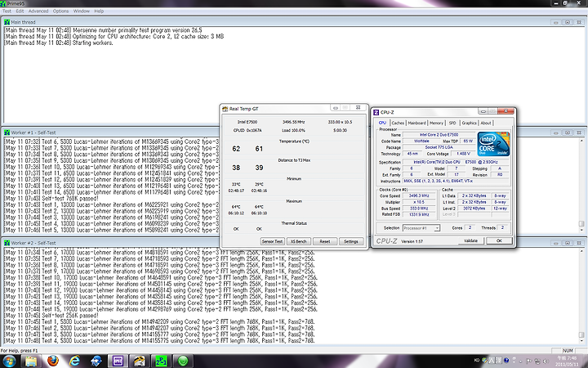Screen dimensions: 588x368
Task: Open Settings in Real Temp
Action: point(351,241)
